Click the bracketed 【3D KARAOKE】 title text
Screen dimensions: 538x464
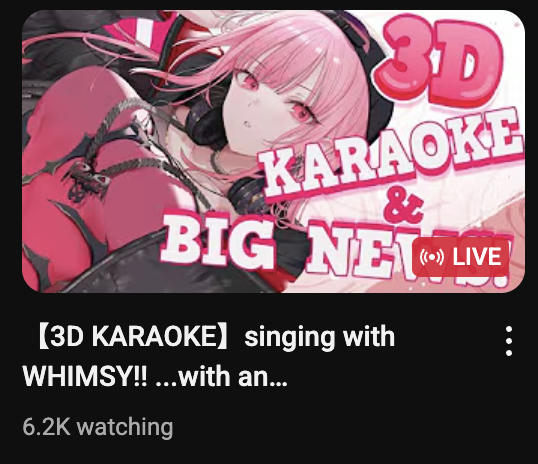pyautogui.click(x=135, y=337)
